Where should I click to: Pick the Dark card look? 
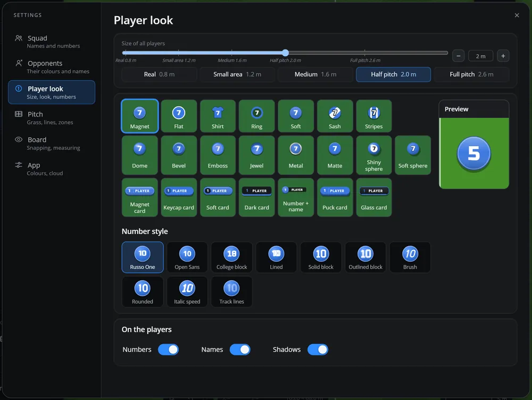(256, 197)
